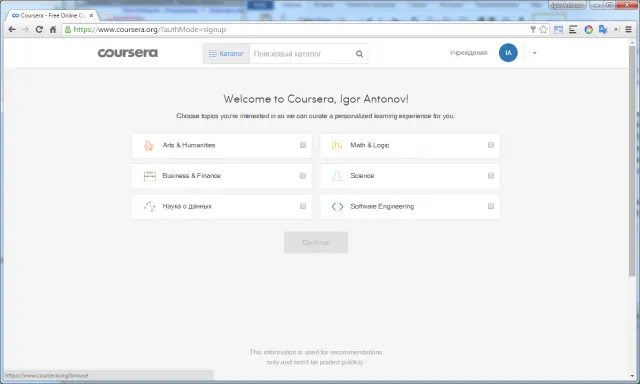Image resolution: width=640 pixels, height=384 pixels.
Task: Go back with the browser back arrow
Action: point(12,29)
